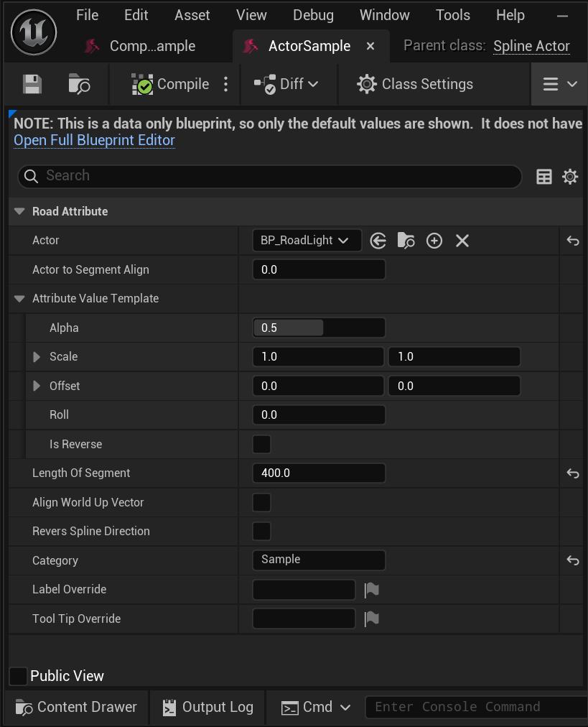
Task: Click Open Full Blueprint Editor link
Action: (x=95, y=140)
